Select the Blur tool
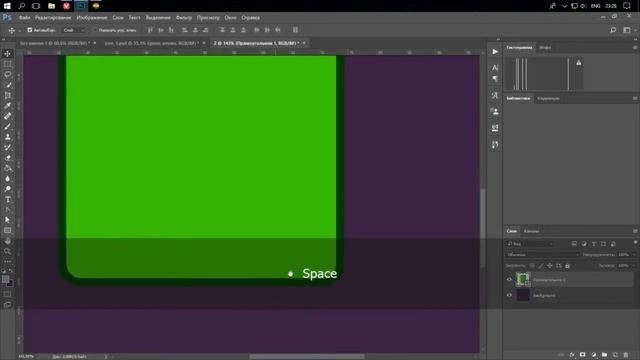640x360 pixels. [x=7, y=178]
